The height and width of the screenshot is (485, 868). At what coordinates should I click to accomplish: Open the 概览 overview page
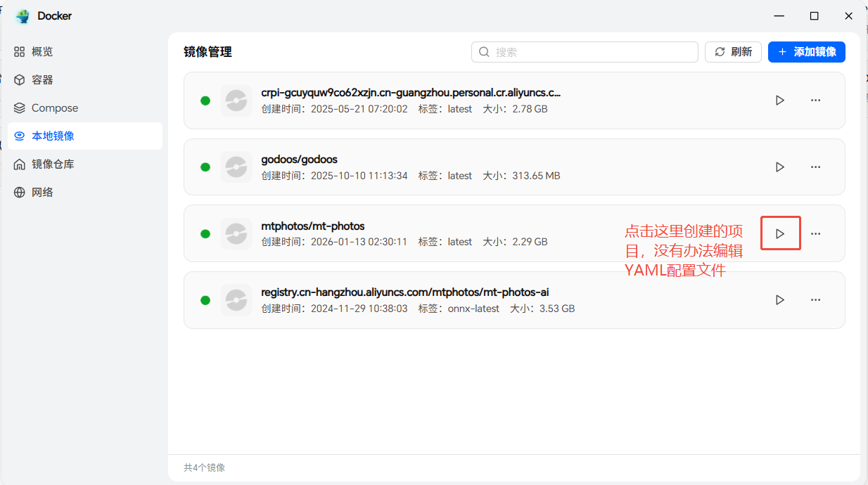(x=85, y=52)
